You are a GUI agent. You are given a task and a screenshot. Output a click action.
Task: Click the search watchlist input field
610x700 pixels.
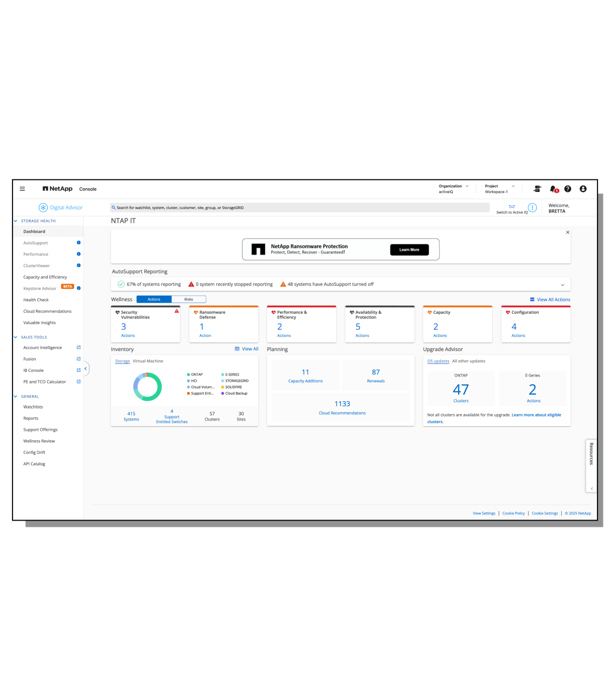tap(300, 207)
